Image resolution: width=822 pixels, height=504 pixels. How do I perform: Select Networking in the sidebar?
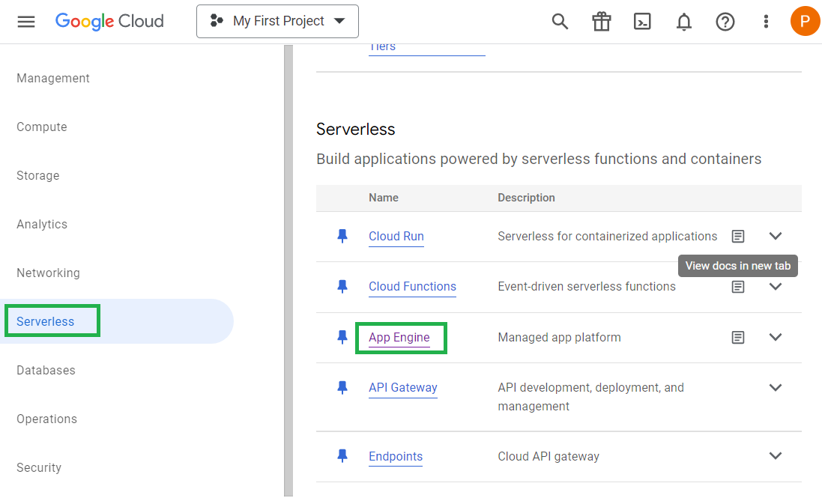[x=48, y=273]
